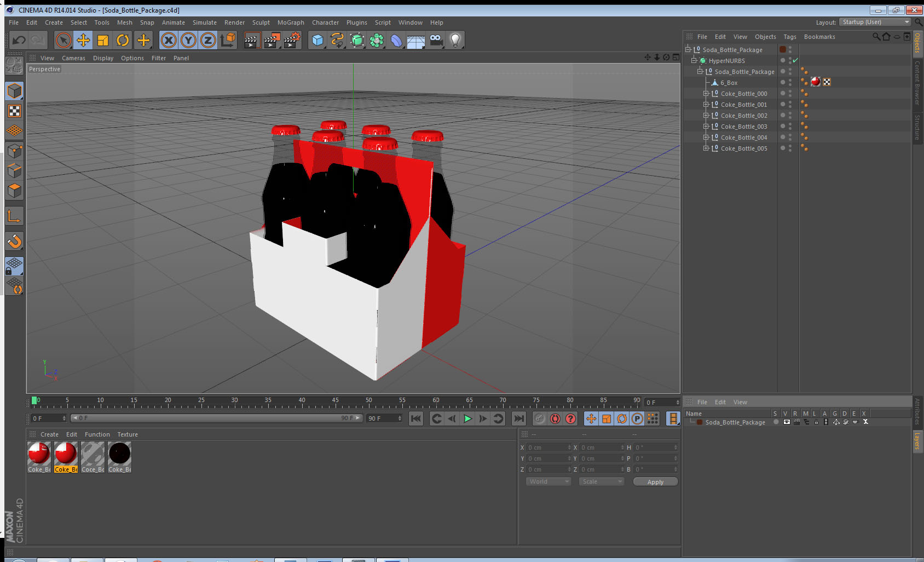Screen dimensions: 924x562
Task: Go to the animation start
Action: pos(416,418)
